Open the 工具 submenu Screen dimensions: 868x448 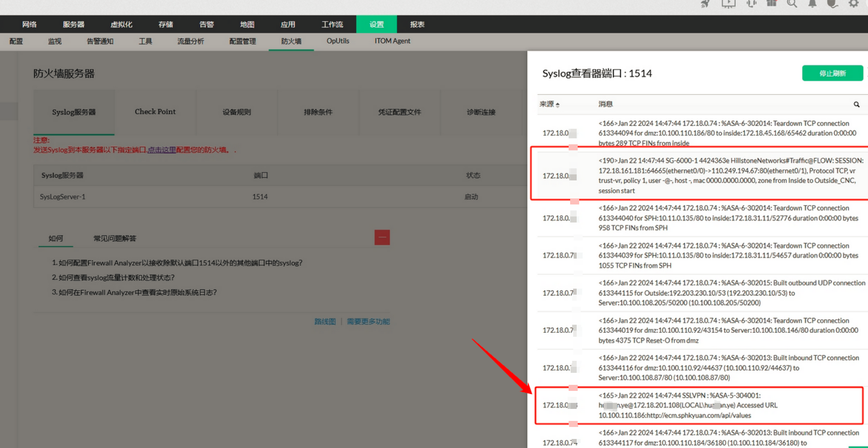145,41
